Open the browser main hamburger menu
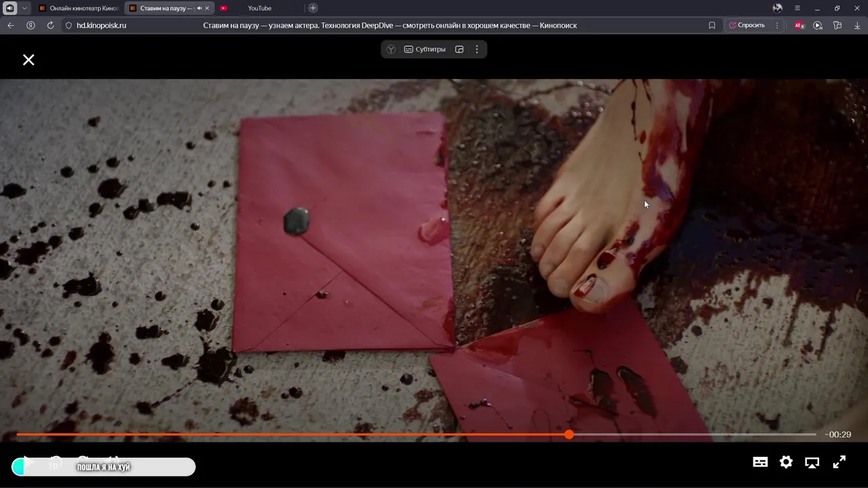This screenshot has width=868, height=488. click(x=797, y=8)
